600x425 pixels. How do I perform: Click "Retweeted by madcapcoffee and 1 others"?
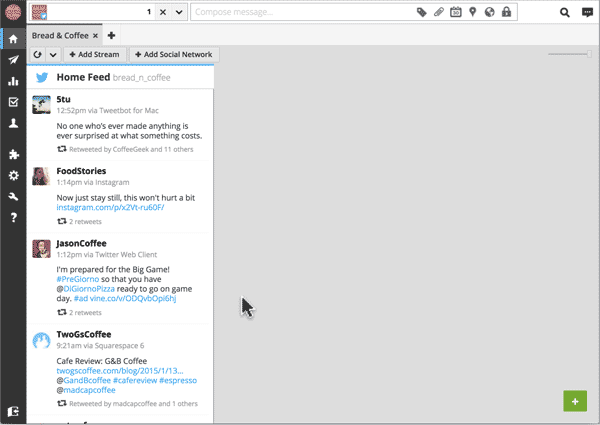click(133, 404)
